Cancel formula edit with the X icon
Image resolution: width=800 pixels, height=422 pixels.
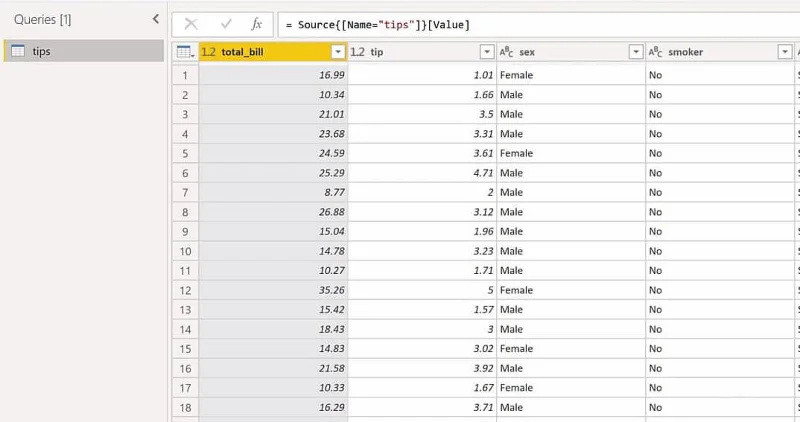pos(191,24)
